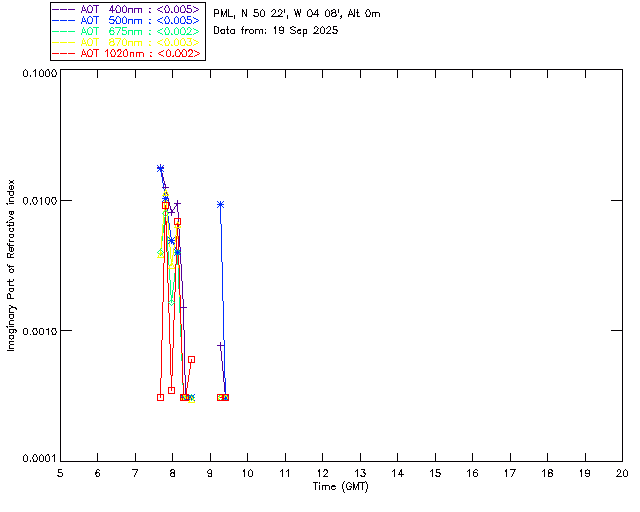Click the x-axis tick label 15
Viewport: 640px width, 512px height.
point(435,473)
